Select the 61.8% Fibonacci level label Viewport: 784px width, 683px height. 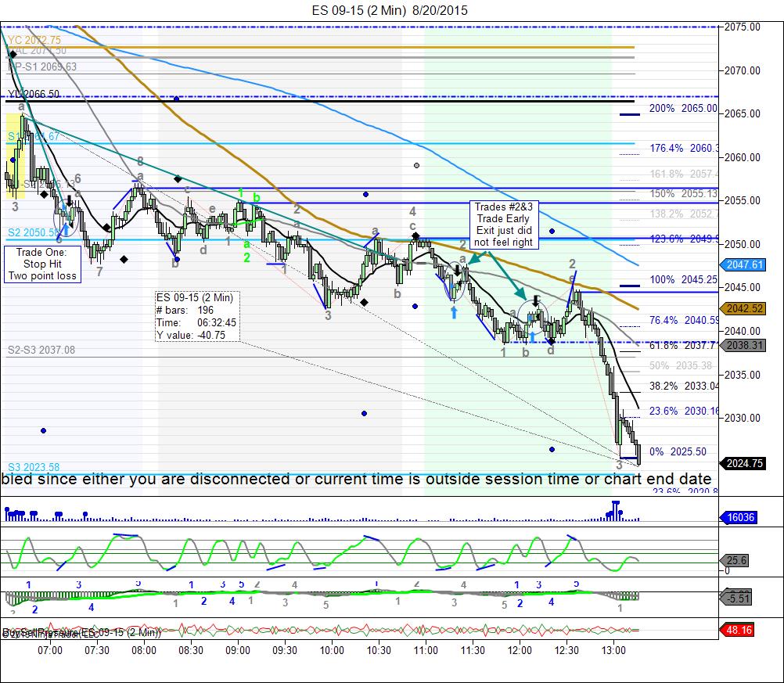point(684,345)
